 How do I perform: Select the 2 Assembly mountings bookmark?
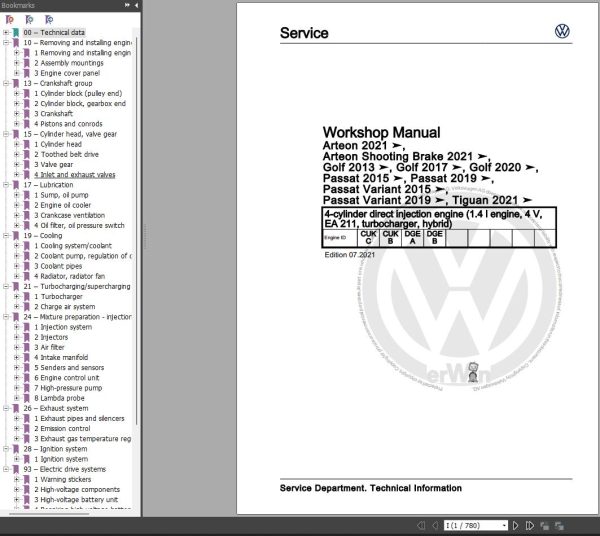(x=69, y=63)
